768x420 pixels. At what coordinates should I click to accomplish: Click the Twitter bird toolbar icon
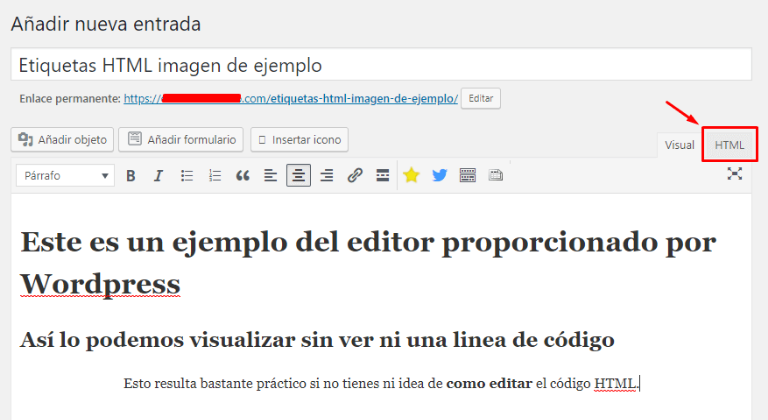439,175
